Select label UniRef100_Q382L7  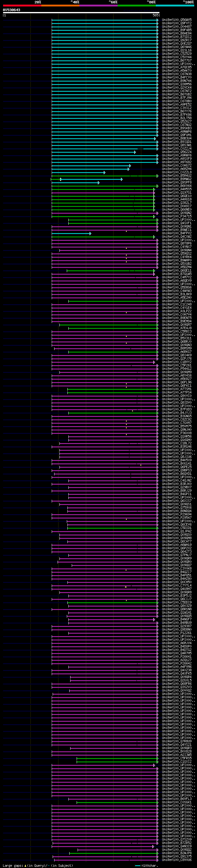(x=177, y=203)
